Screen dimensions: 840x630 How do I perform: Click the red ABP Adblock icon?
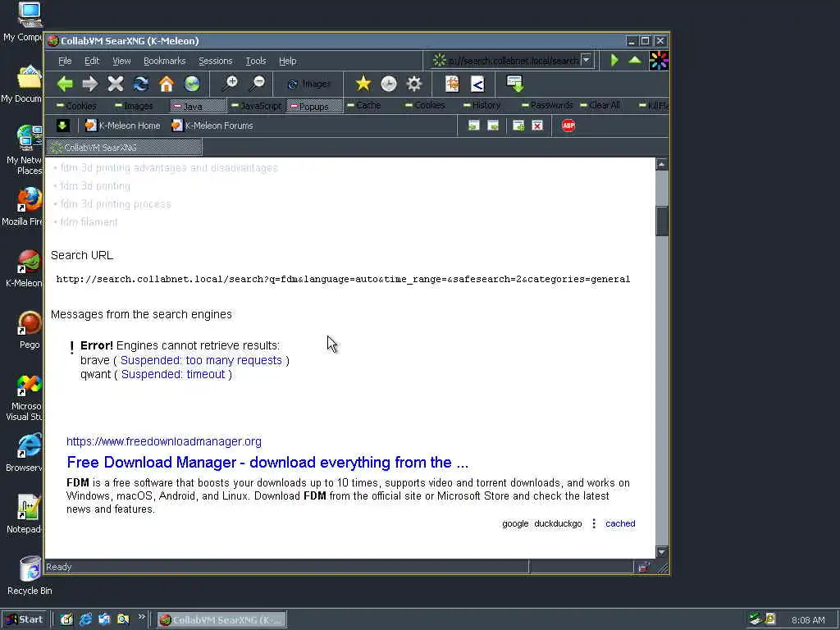pyautogui.click(x=568, y=126)
